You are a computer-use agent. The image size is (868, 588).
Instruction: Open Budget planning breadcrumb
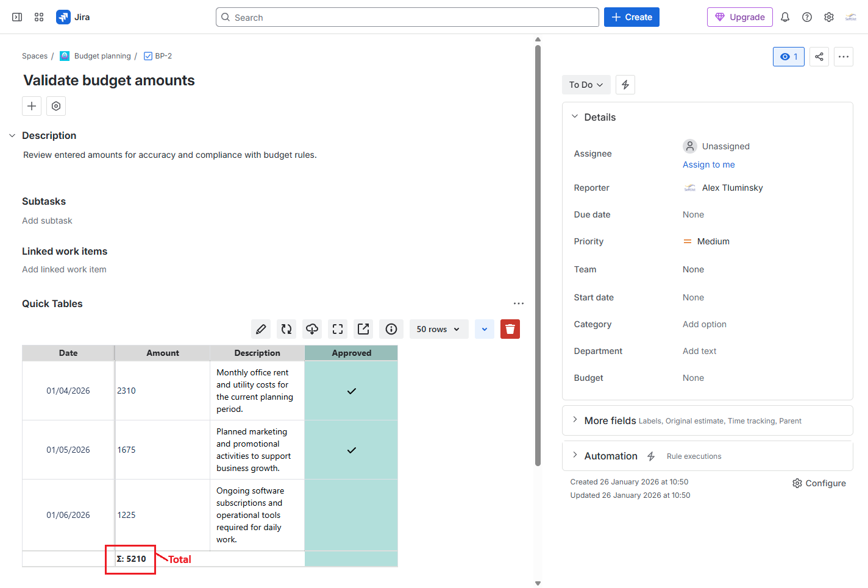click(x=102, y=56)
